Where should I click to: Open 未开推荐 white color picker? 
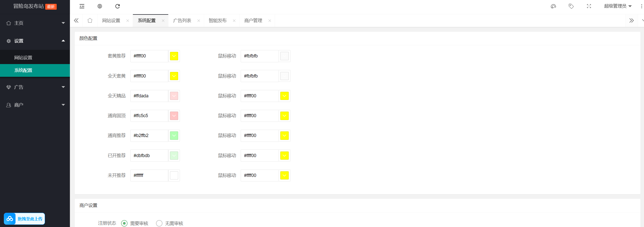pyautogui.click(x=174, y=175)
